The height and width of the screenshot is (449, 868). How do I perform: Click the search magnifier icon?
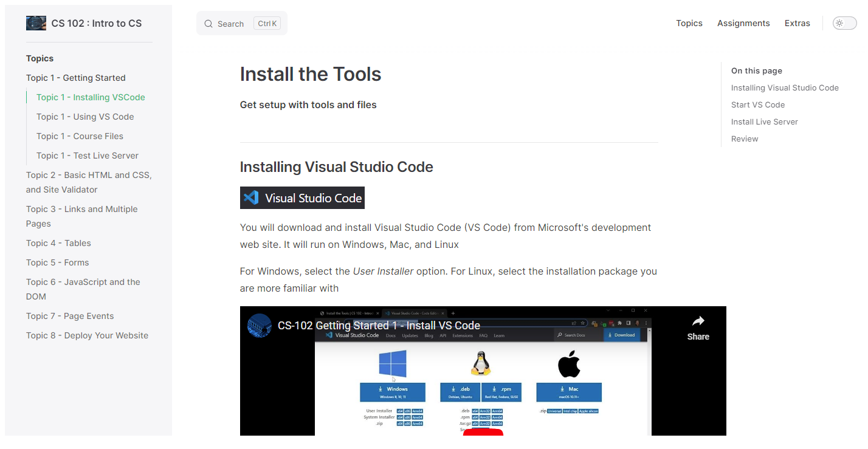[x=208, y=24]
